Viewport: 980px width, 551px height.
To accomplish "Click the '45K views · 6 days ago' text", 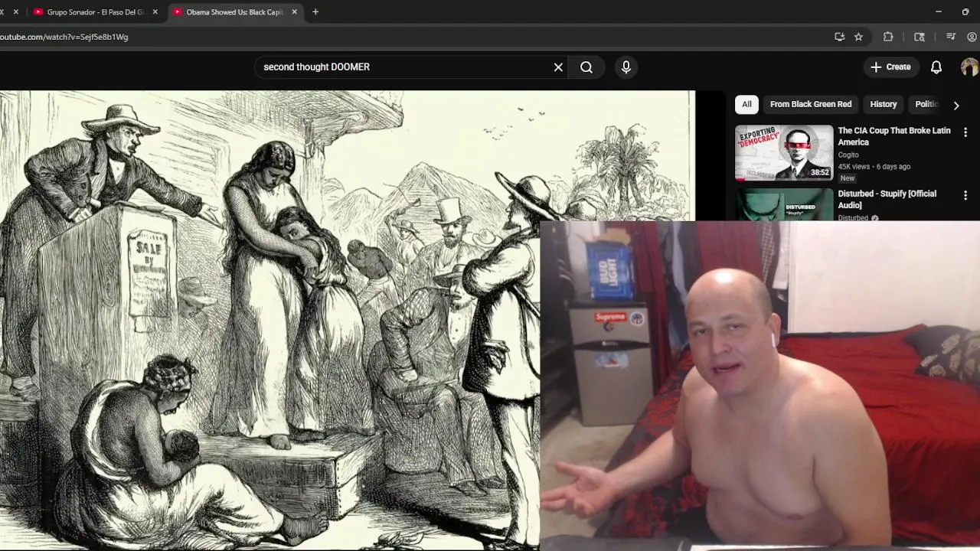I will point(874,167).
